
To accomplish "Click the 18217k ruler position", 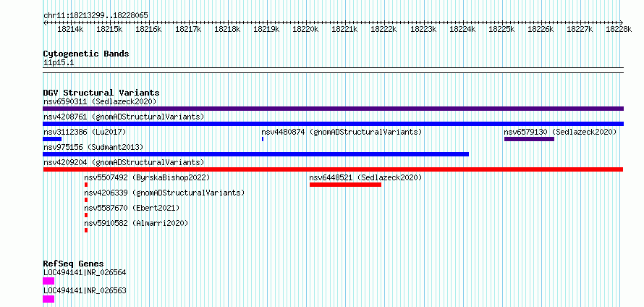I will click(x=188, y=29).
